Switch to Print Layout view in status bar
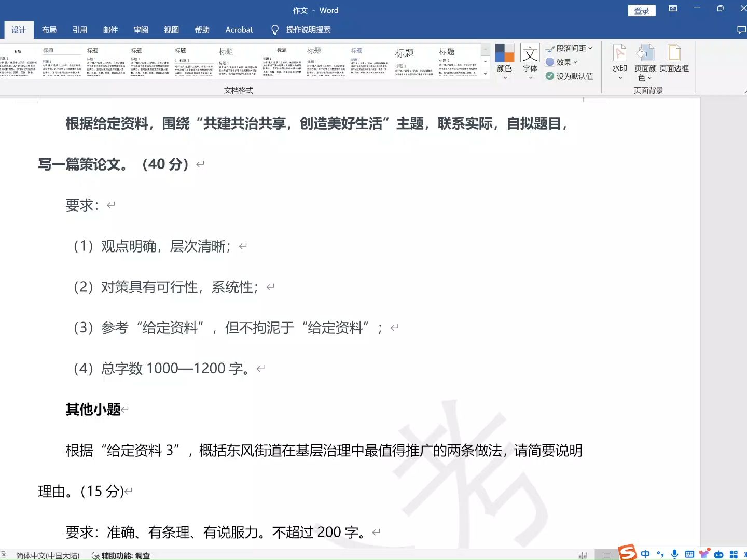Screen dimensions: 747x560 (607, 555)
